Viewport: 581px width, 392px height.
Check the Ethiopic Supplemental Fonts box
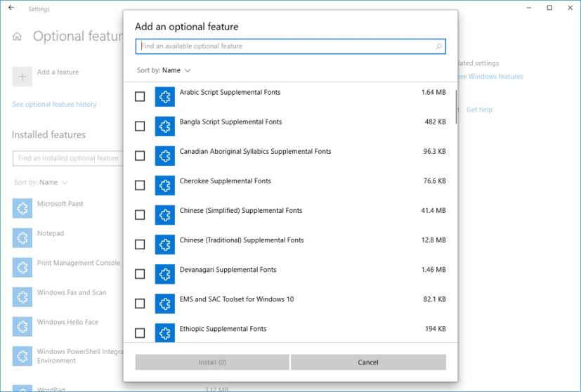[x=140, y=333]
